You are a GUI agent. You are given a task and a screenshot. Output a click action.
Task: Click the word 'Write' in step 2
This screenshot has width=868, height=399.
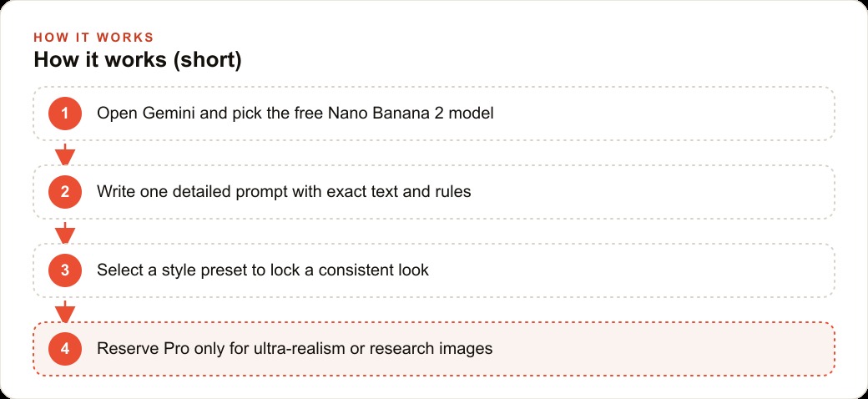[113, 192]
